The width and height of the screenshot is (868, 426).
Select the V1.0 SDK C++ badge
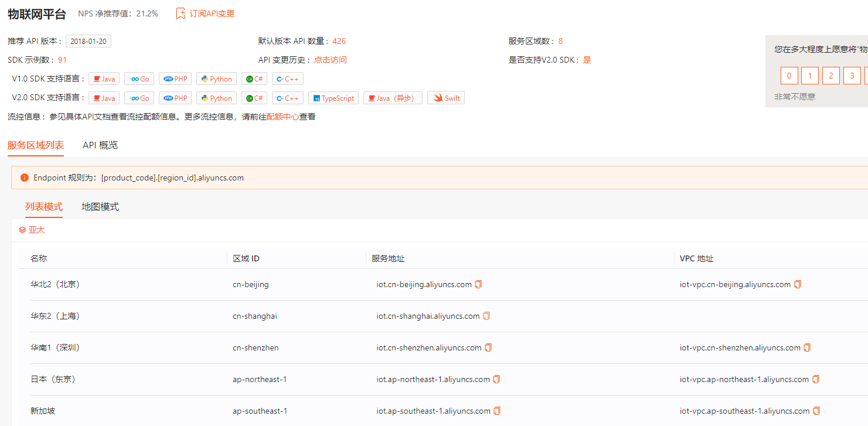tap(288, 79)
